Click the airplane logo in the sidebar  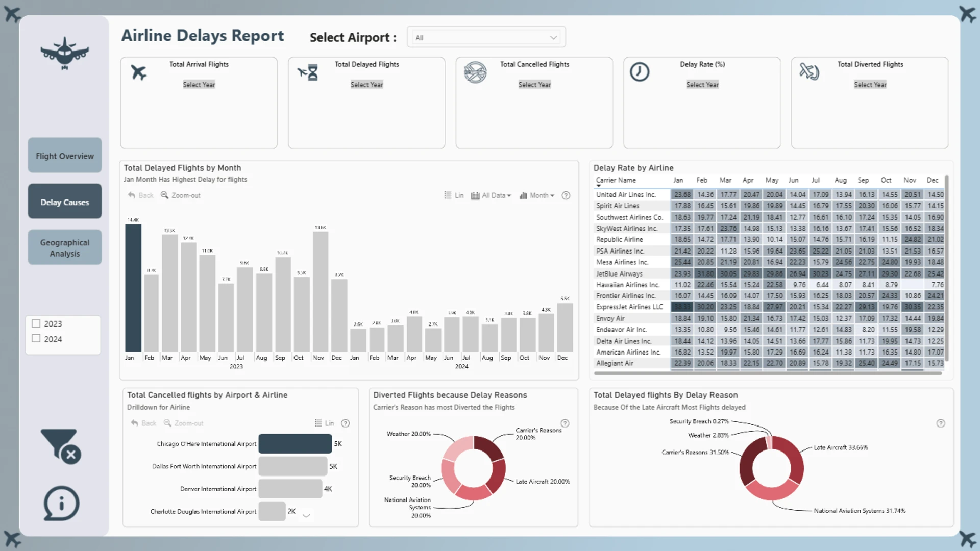coord(64,53)
